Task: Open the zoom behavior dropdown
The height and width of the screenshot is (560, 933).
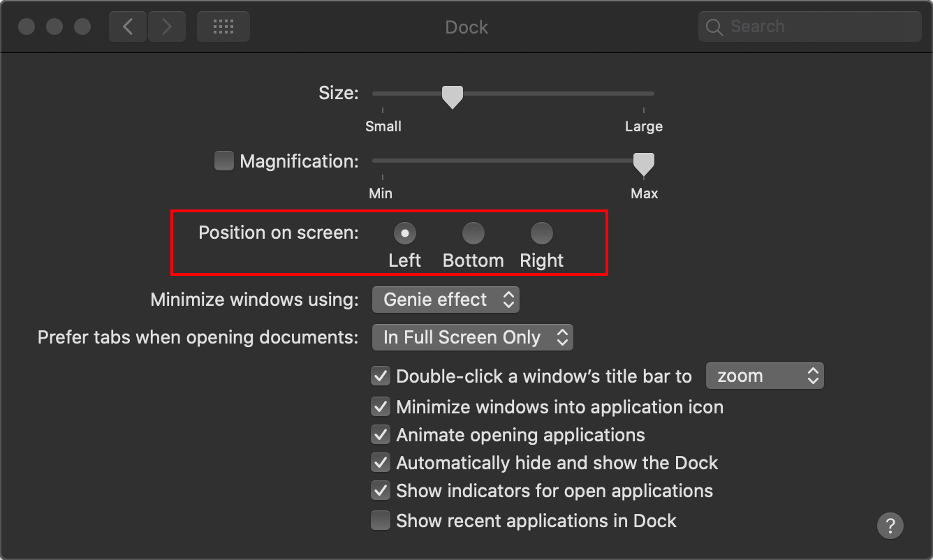Action: [x=765, y=376]
